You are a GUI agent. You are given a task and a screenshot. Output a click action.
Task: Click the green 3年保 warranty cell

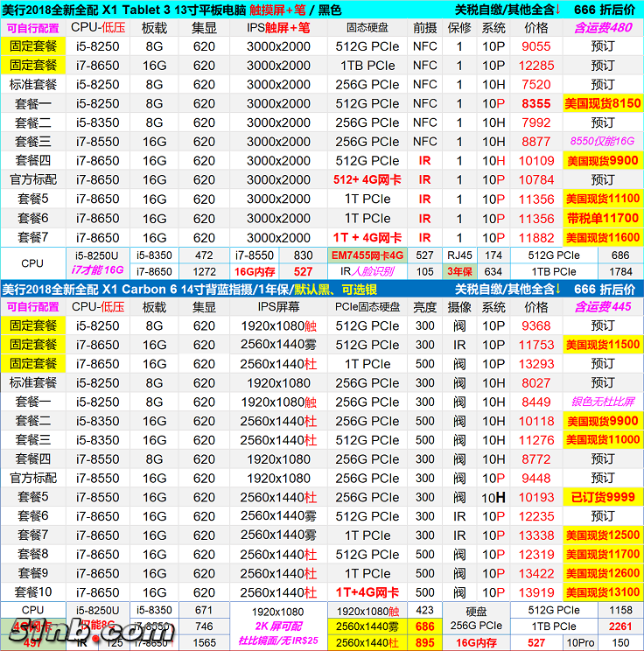[458, 271]
